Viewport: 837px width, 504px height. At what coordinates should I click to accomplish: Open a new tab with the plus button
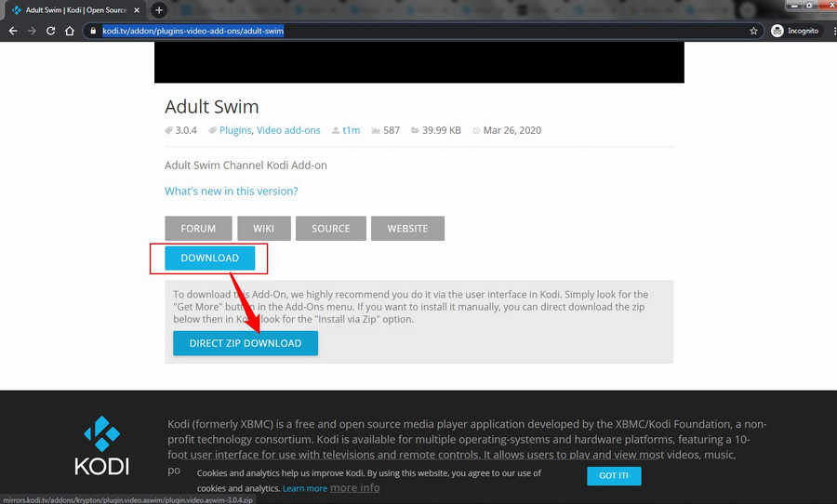158,10
